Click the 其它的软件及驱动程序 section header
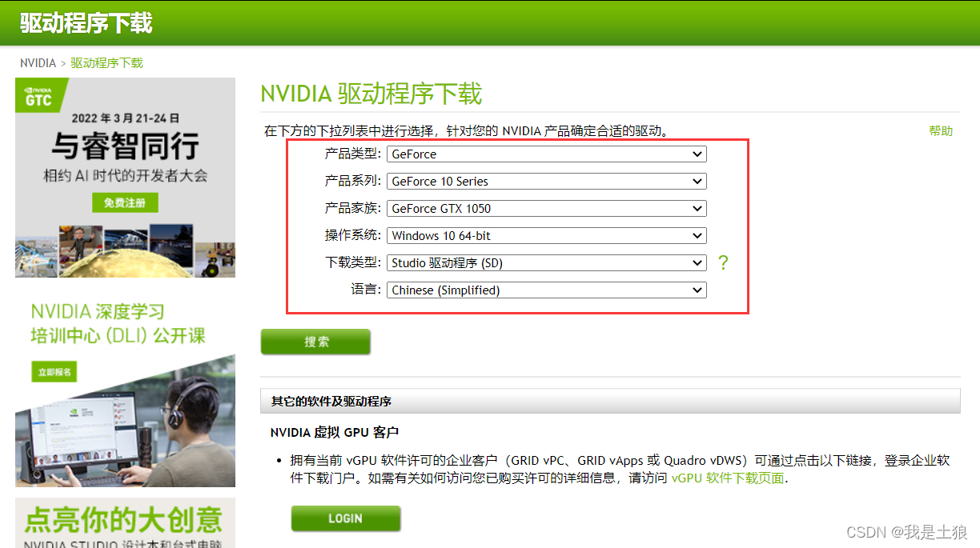The height and width of the screenshot is (548, 980). click(610, 401)
